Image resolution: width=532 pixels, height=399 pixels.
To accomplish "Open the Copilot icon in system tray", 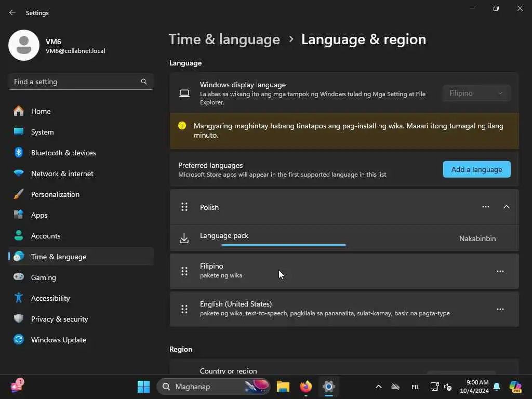I will pos(515,387).
